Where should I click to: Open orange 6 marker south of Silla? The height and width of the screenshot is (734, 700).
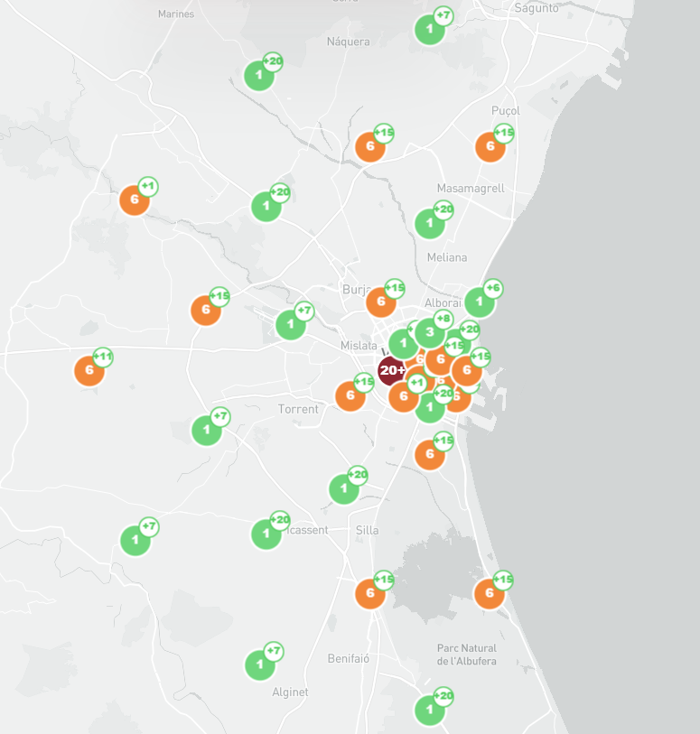(x=369, y=593)
